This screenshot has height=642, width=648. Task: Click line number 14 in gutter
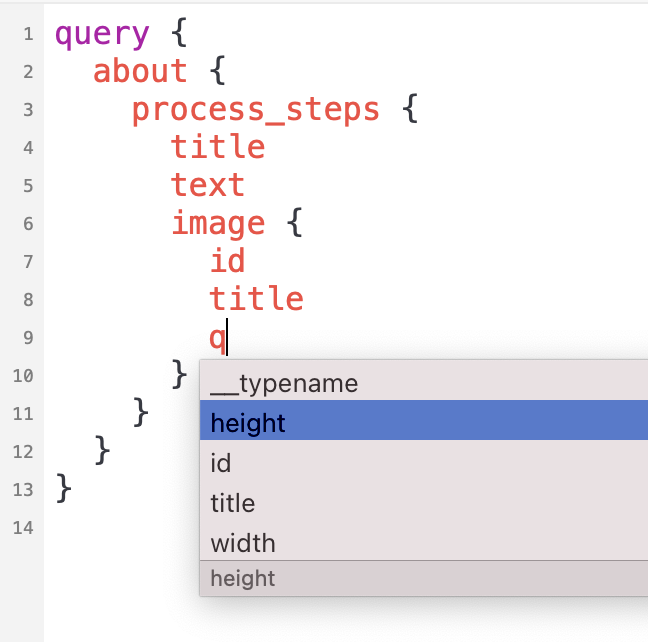click(23, 528)
